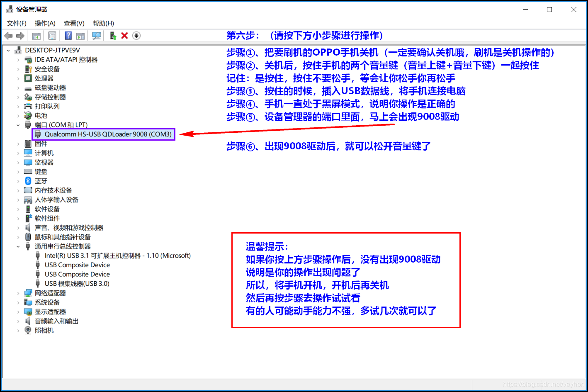This screenshot has height=392, width=588.
Task: Click the 键盘 keyboard icon
Action: point(28,171)
